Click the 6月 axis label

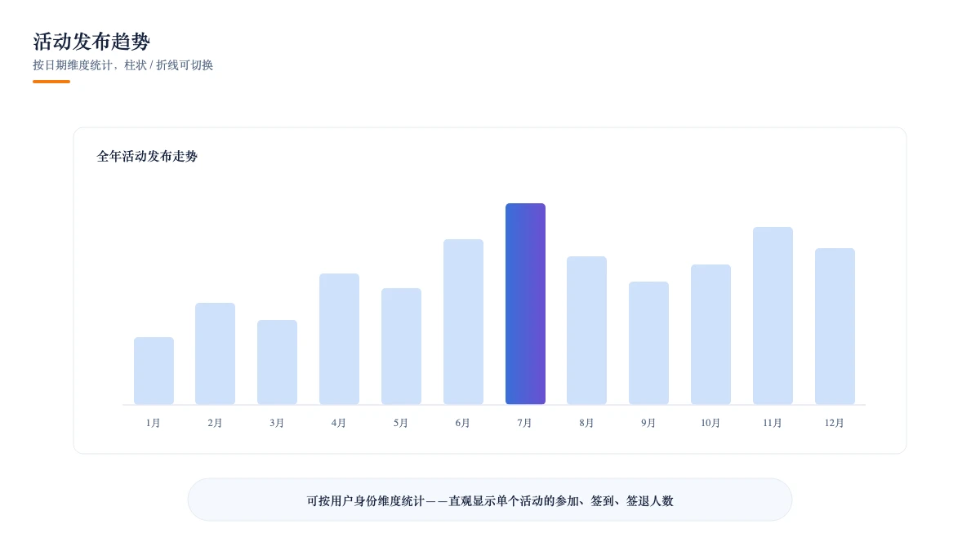tap(463, 423)
